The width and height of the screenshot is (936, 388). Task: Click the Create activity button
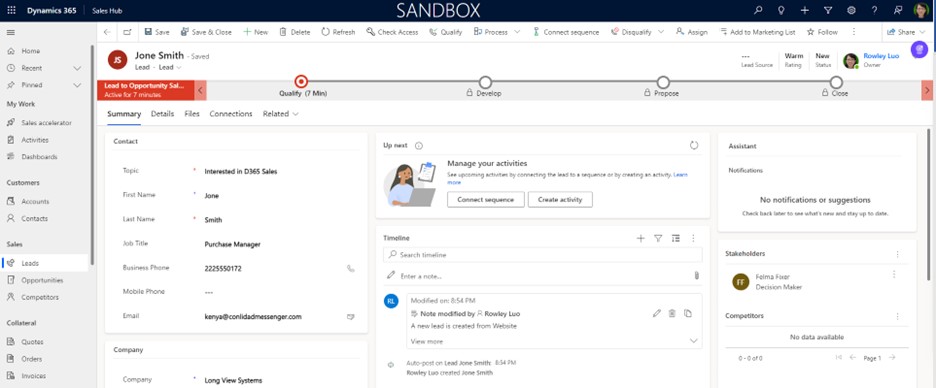tap(560, 199)
